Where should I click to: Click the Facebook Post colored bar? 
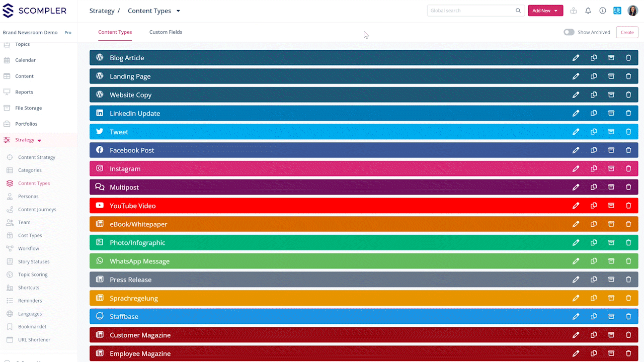pos(327,150)
